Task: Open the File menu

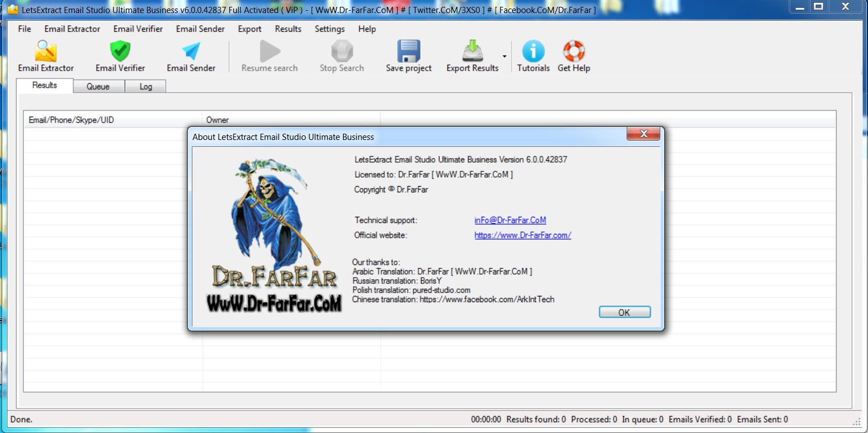Action: coord(24,29)
